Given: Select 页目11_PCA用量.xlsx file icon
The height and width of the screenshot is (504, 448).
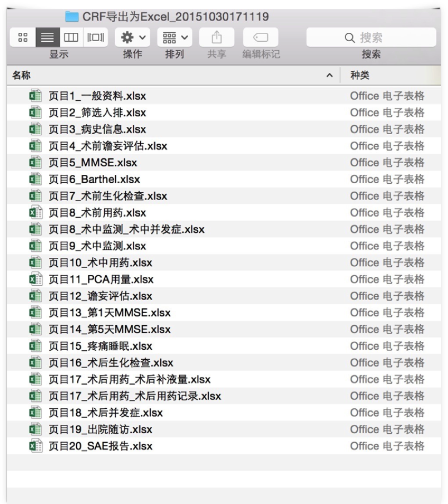Looking at the screenshot, I should (36, 279).
